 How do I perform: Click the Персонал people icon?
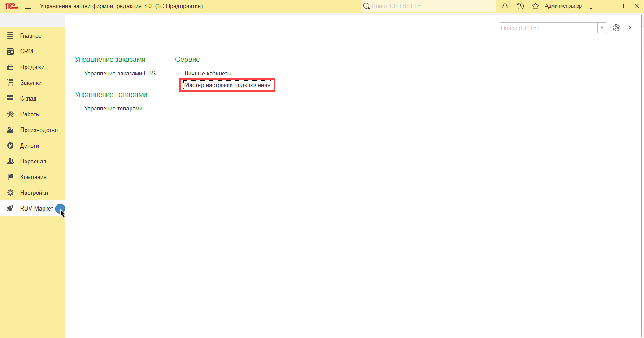coord(10,161)
